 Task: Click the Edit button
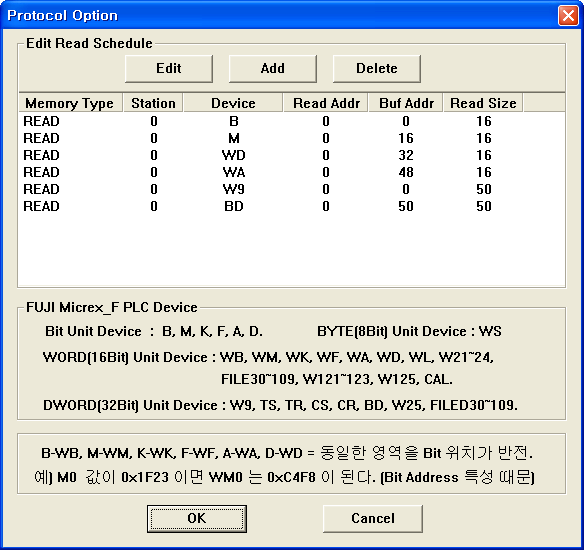click(x=169, y=69)
